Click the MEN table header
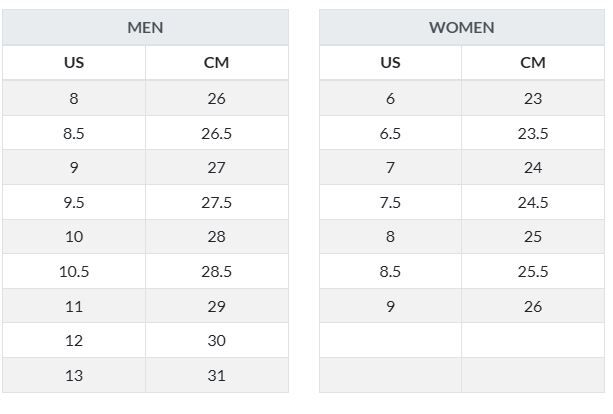Image resolution: width=613 pixels, height=414 pixels. pos(145,27)
